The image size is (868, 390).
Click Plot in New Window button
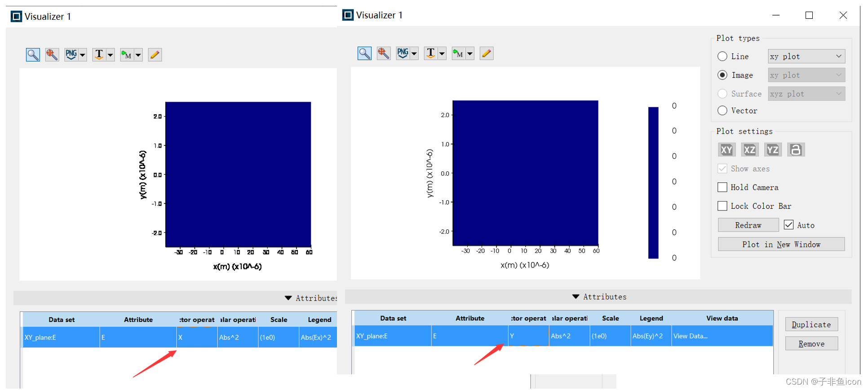click(x=781, y=244)
